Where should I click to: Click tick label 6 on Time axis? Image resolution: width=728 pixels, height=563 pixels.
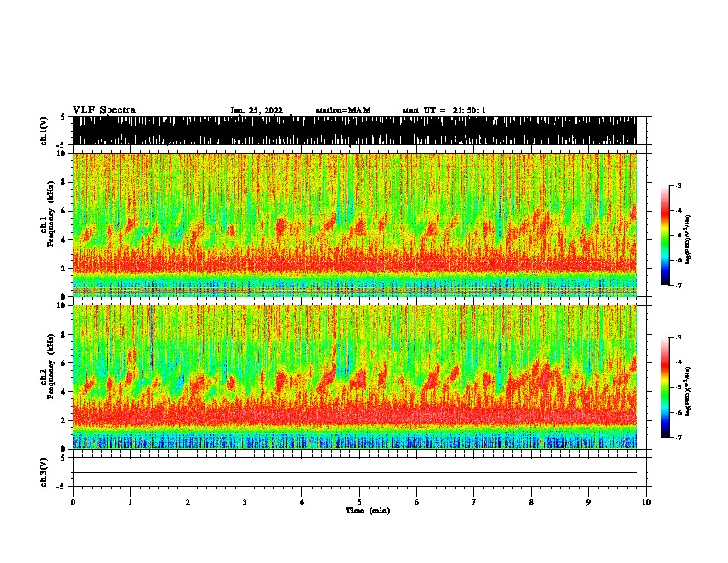point(417,502)
